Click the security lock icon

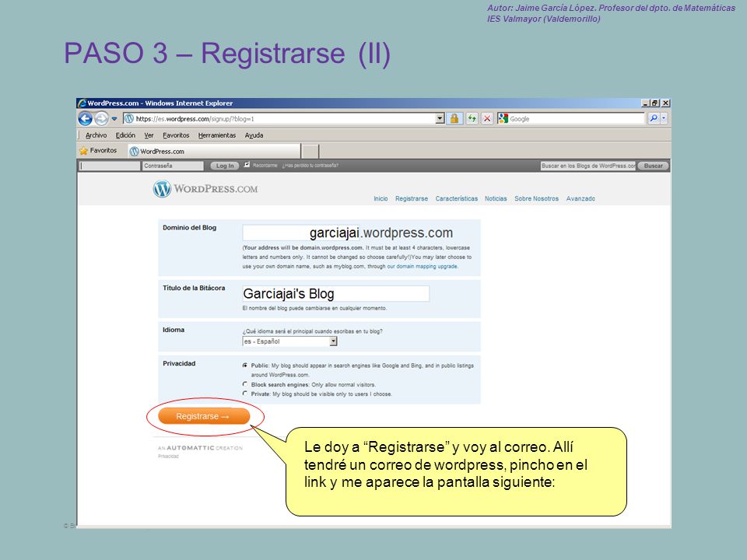point(454,118)
